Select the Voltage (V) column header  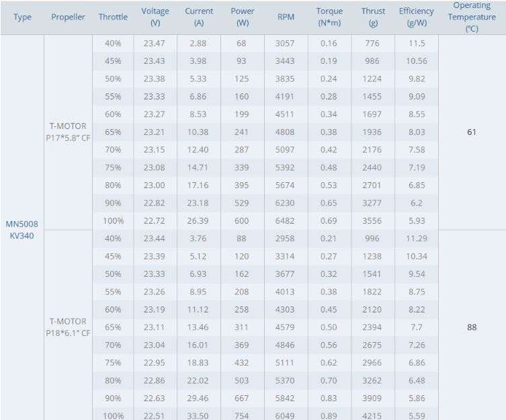pos(155,17)
